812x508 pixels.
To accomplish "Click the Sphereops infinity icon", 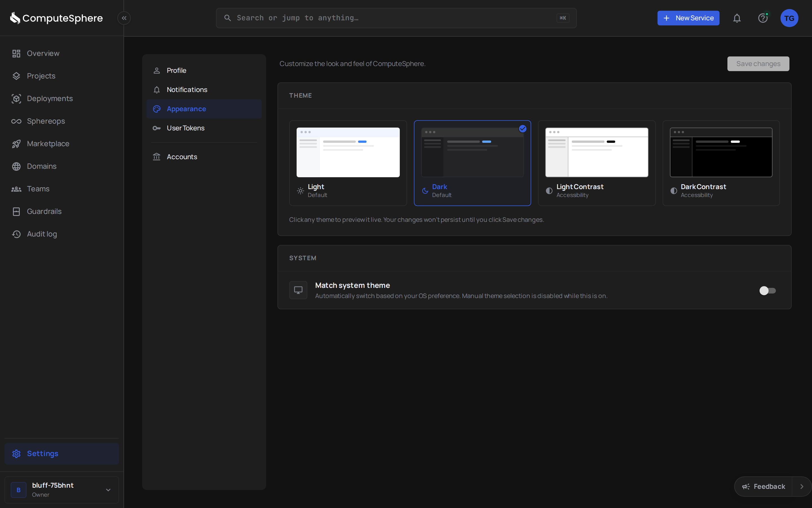I will [16, 121].
